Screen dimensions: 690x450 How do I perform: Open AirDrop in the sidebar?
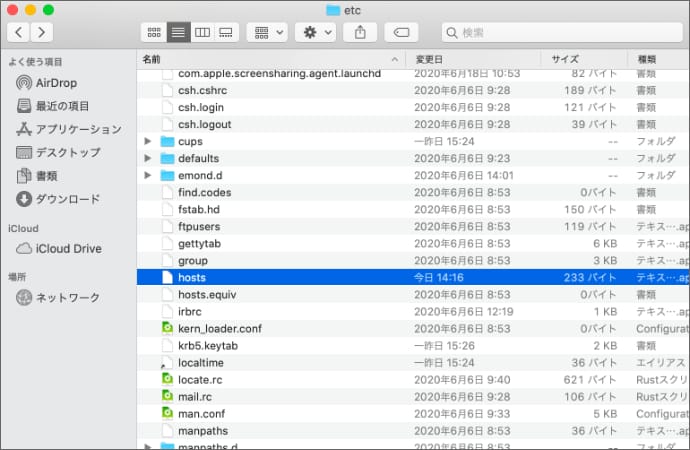56,83
